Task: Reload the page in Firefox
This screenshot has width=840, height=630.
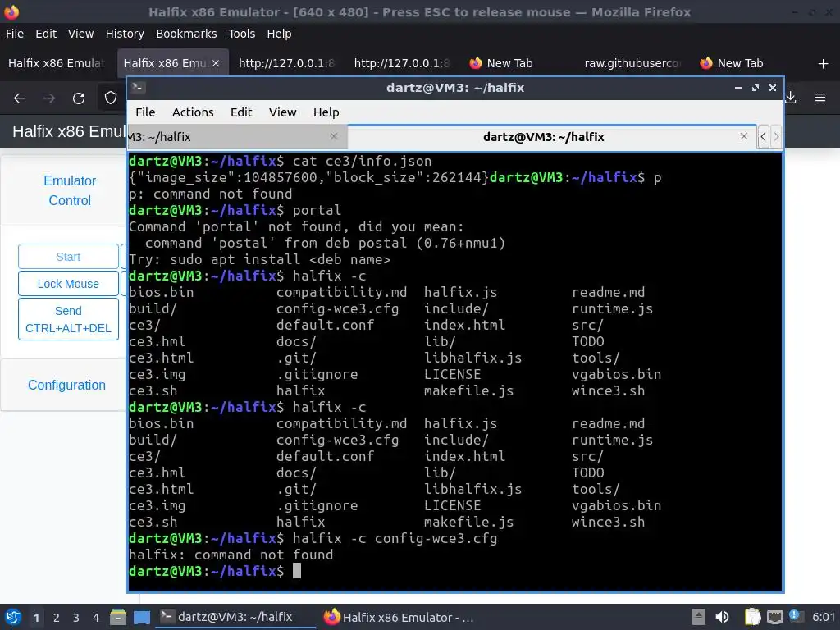Action: (x=79, y=98)
